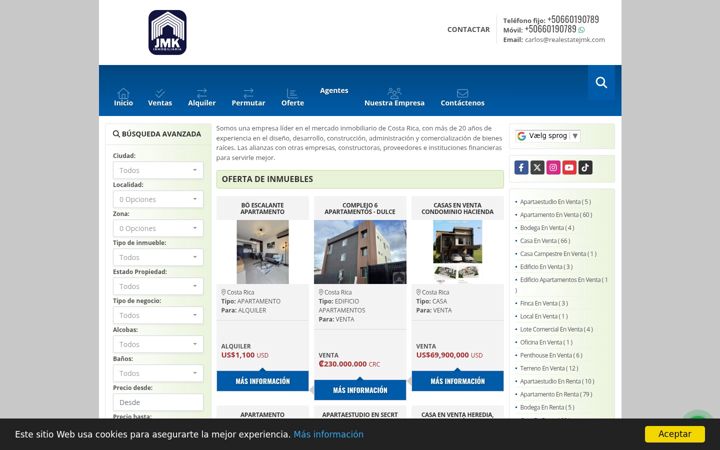The height and width of the screenshot is (450, 720).
Task: Open the Instagram social icon
Action: (553, 168)
